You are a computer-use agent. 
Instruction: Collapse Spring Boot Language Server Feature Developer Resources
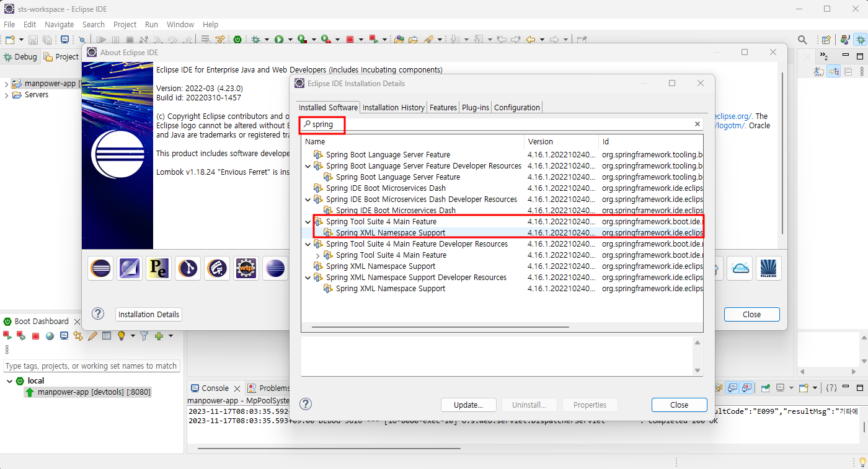[308, 166]
